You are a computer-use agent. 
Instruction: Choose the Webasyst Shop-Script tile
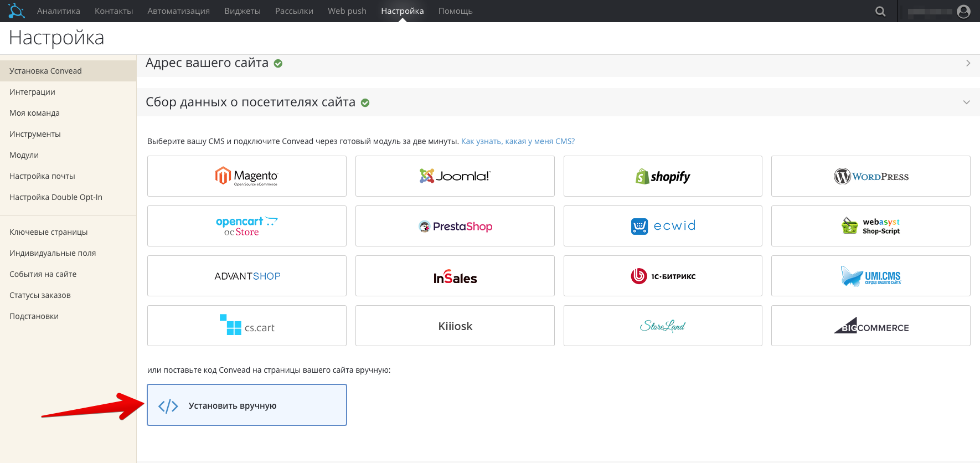pos(871,226)
